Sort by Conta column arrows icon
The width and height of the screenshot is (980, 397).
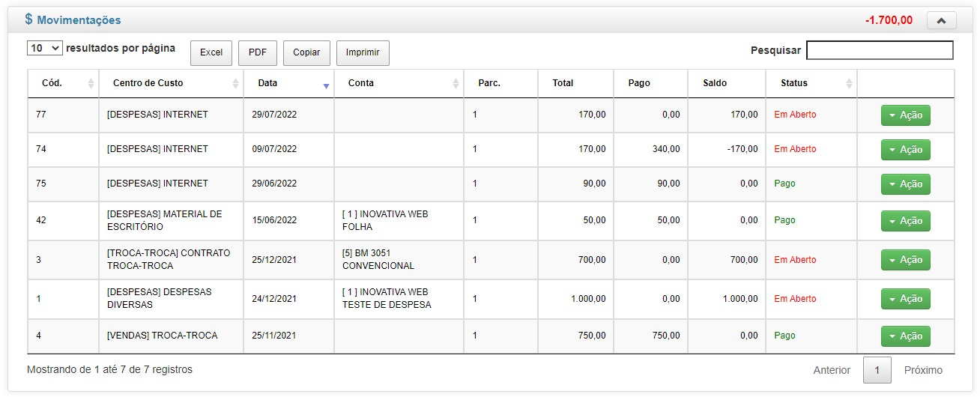click(x=456, y=83)
